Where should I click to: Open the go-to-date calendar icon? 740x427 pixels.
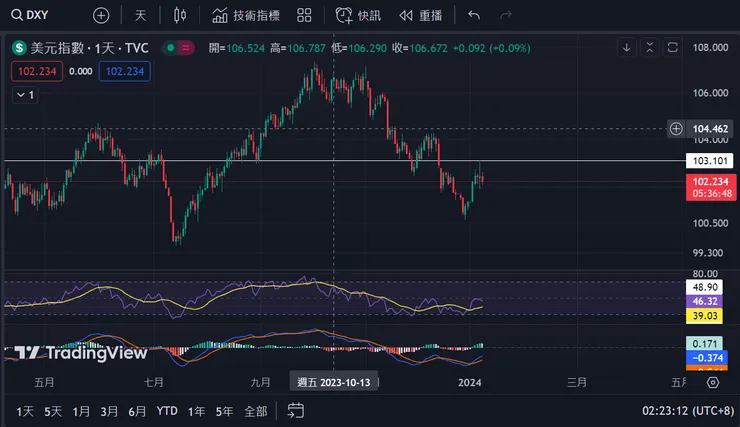295,411
